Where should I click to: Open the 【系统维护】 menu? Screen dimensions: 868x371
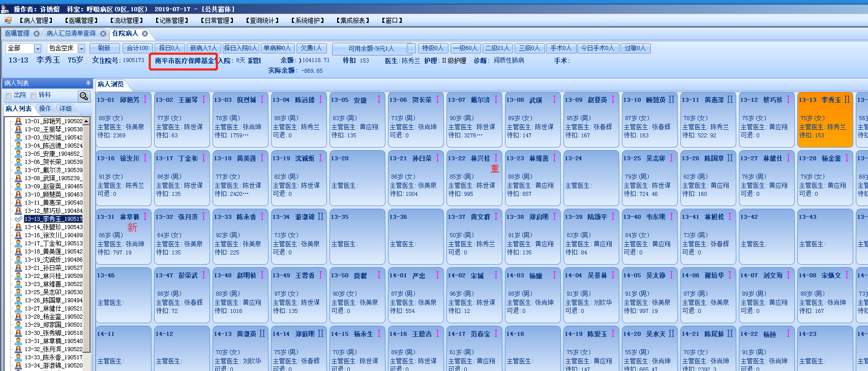(x=308, y=20)
